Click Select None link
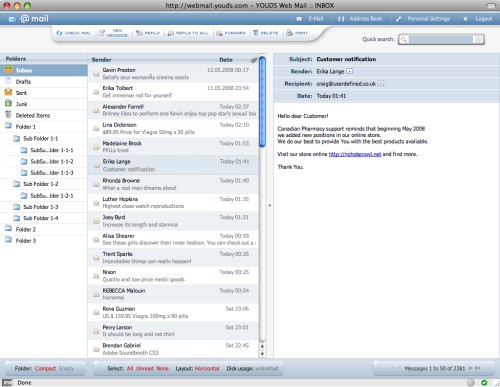Image resolution: width=500 pixels, height=387 pixels. [162, 368]
